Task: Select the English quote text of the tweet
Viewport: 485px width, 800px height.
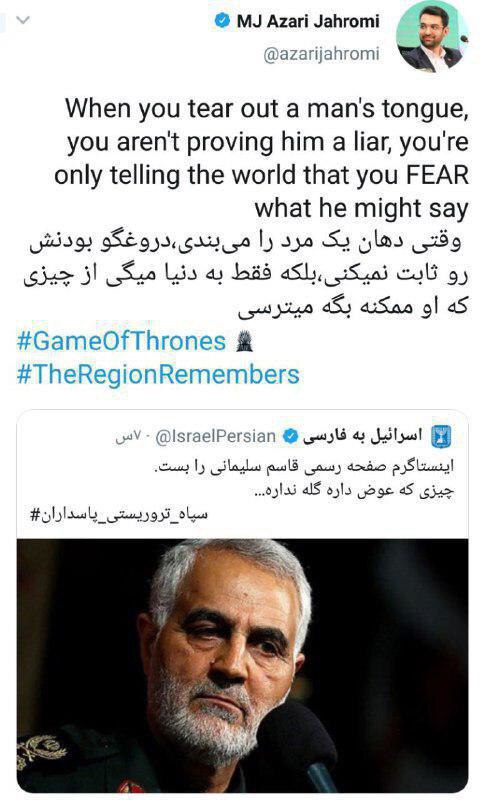Action: tap(262, 158)
